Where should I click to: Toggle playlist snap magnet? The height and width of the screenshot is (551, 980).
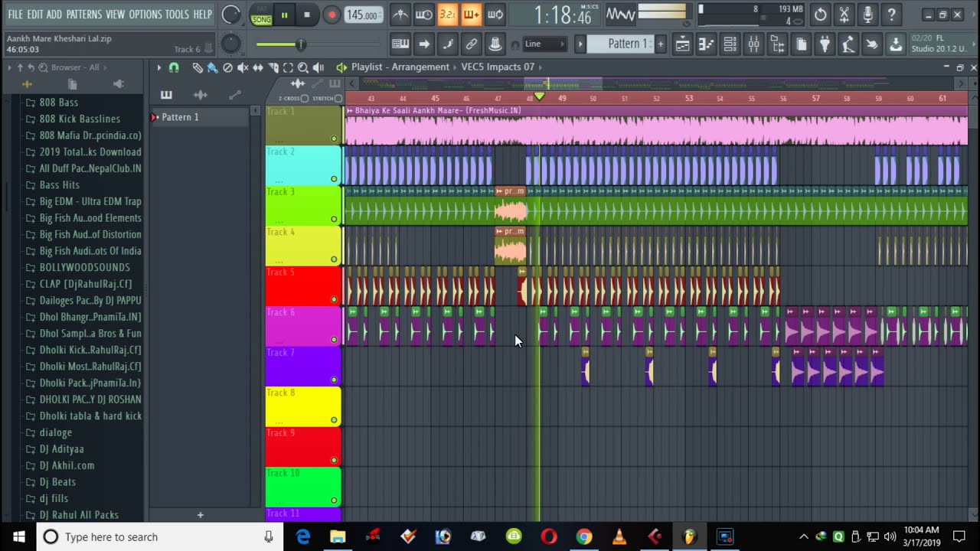pyautogui.click(x=174, y=67)
